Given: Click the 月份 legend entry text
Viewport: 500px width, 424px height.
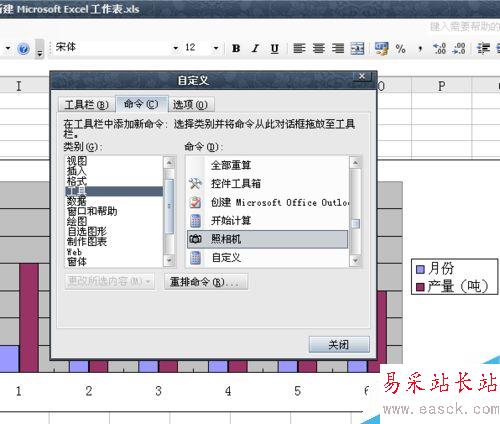Looking at the screenshot, I should coord(441,268).
